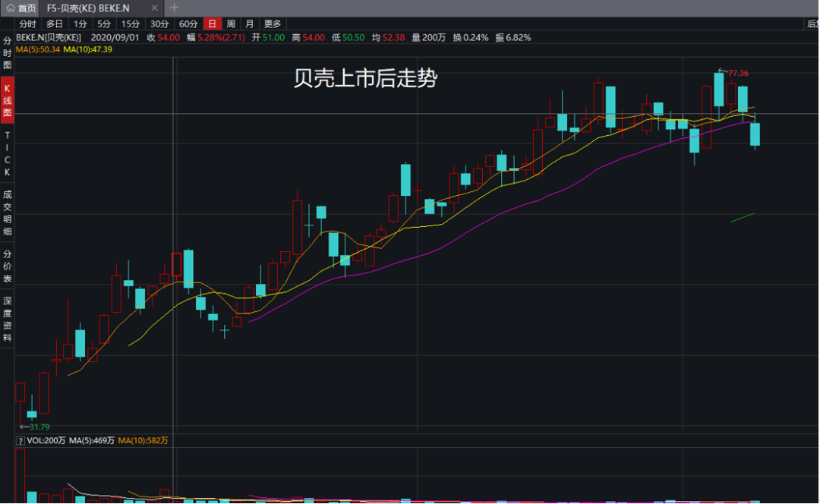The width and height of the screenshot is (820, 504).
Task: Select the 日 daily period tab
Action: click(212, 24)
